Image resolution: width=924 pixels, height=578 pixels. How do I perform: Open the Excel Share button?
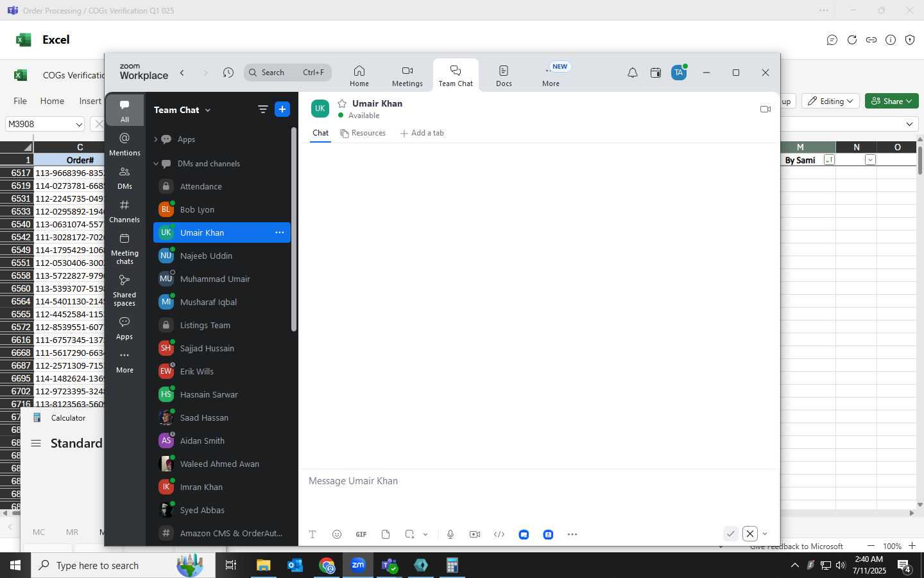[892, 101]
